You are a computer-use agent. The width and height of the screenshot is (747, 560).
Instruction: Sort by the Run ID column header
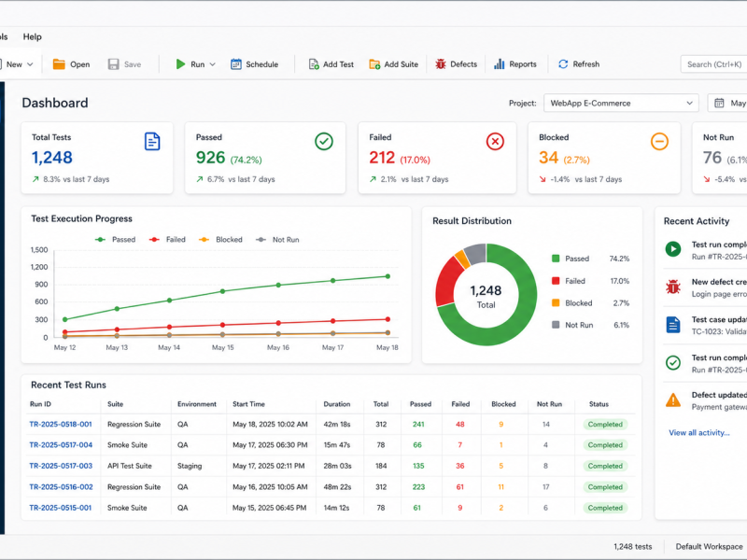[40, 404]
